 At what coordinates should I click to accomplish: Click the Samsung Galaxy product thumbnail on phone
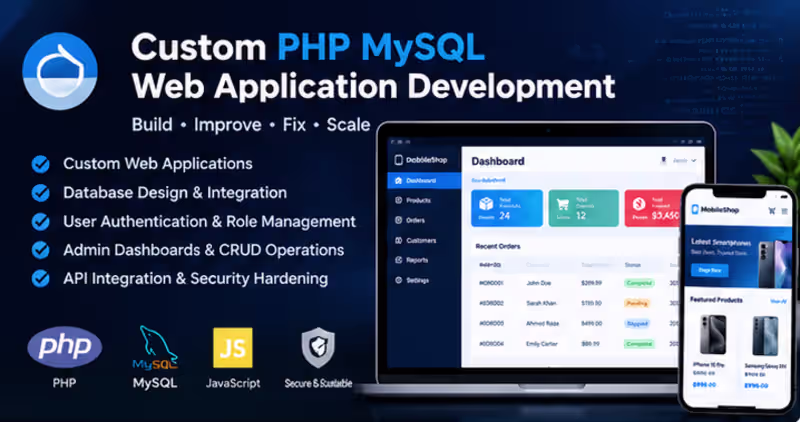[x=765, y=336]
